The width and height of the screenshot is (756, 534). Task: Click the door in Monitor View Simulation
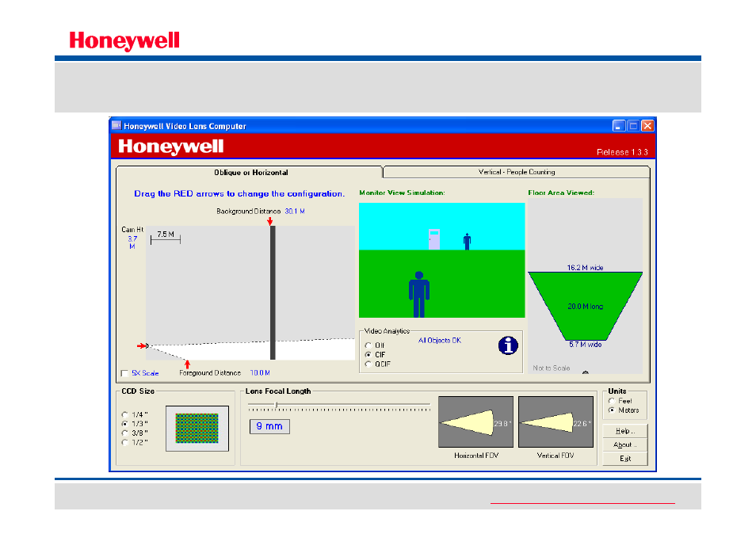pyautogui.click(x=434, y=239)
